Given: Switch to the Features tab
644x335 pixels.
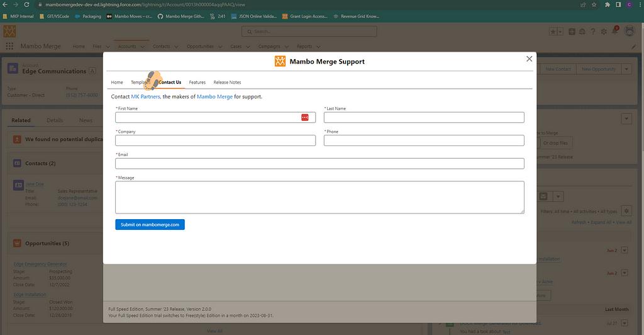Looking at the screenshot, I should tap(197, 82).
